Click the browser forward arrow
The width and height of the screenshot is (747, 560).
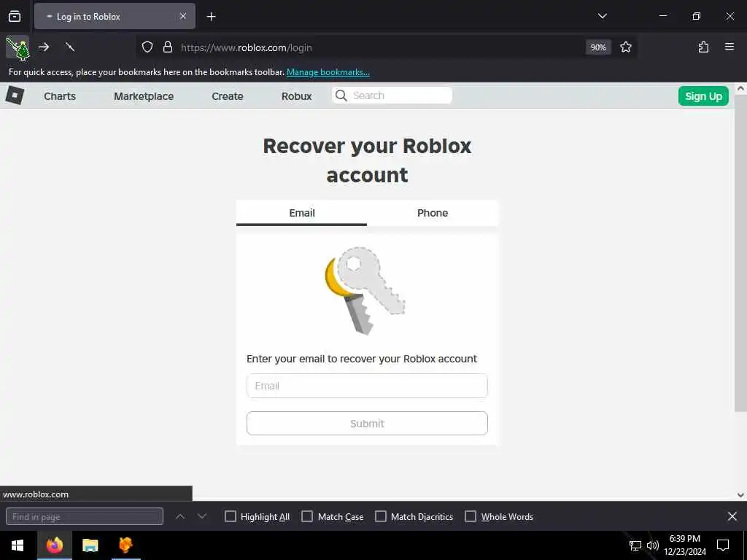pos(44,47)
